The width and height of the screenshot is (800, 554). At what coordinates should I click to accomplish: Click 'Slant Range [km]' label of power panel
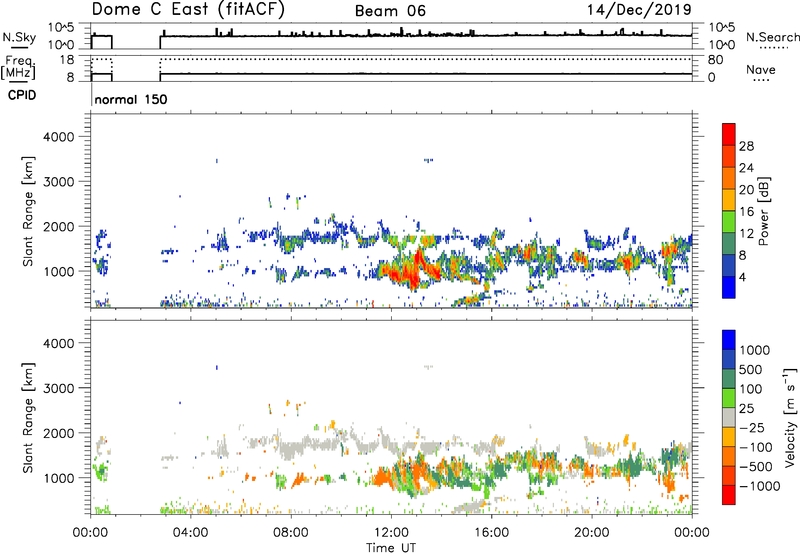pos(28,211)
